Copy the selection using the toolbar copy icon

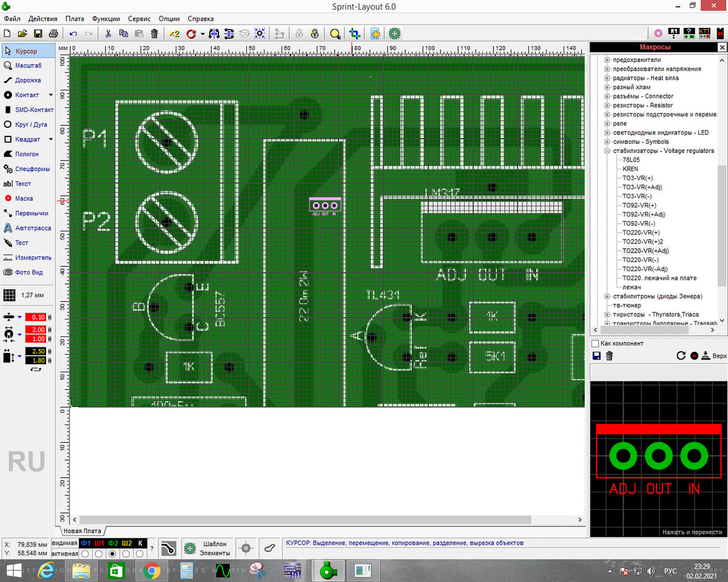123,33
